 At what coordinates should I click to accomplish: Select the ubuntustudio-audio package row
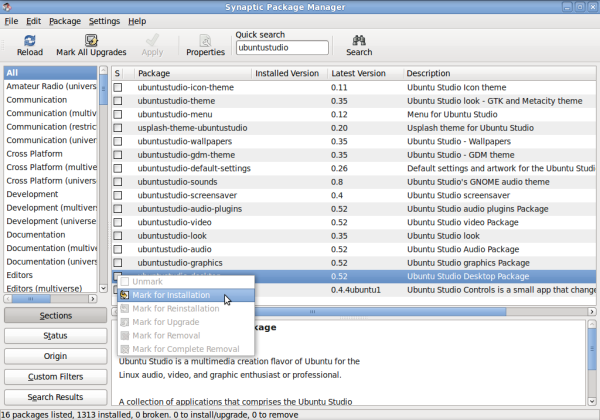[354, 249]
